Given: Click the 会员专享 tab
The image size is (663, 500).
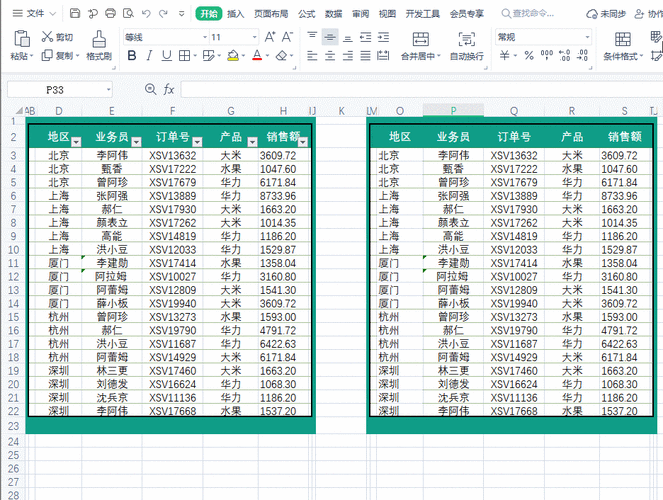Looking at the screenshot, I should point(467,14).
